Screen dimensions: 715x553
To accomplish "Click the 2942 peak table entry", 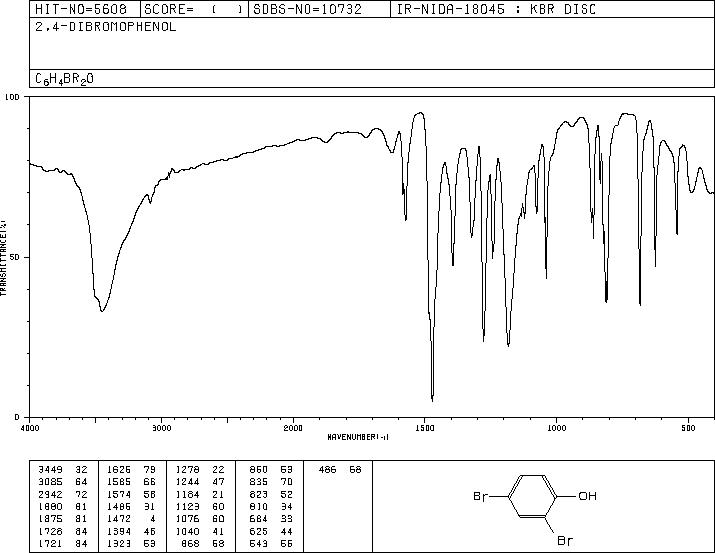I will [x=63, y=494].
